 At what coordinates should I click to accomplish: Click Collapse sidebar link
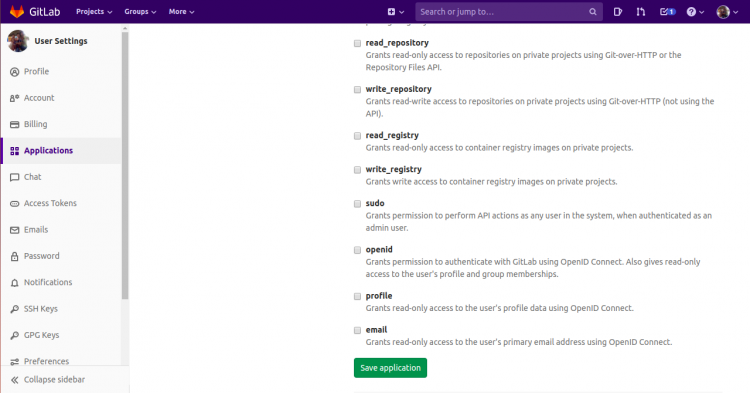[x=48, y=380]
